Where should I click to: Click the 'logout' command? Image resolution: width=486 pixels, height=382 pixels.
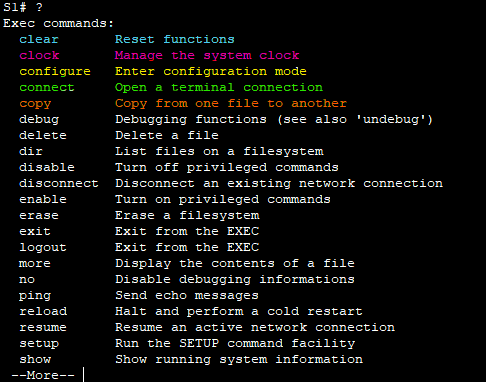tap(43, 248)
